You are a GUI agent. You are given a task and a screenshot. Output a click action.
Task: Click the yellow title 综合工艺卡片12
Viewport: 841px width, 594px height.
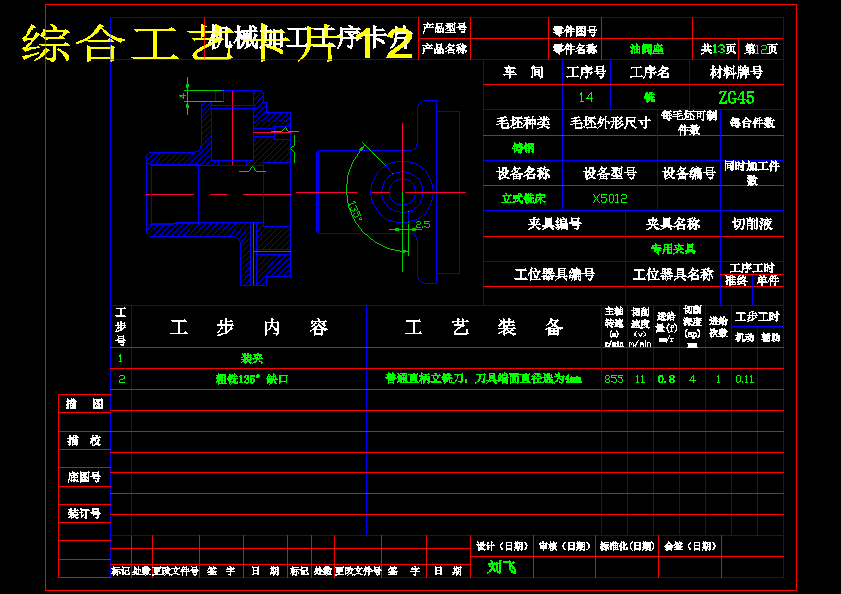point(217,43)
